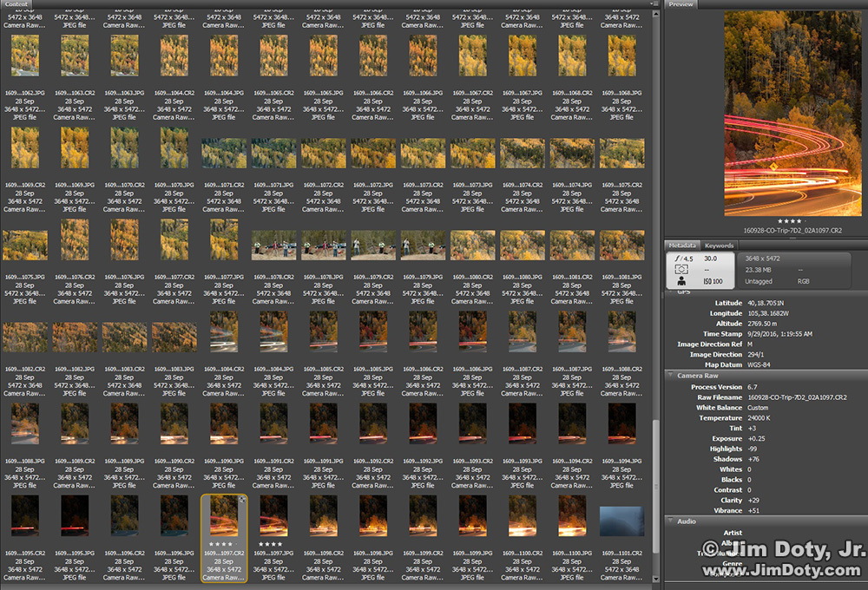Open the Keywords tab
Image resolution: width=868 pixels, height=590 pixels.
tap(719, 246)
